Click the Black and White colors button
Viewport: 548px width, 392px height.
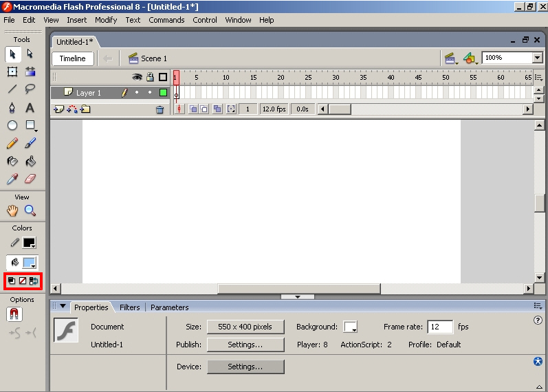[12, 281]
